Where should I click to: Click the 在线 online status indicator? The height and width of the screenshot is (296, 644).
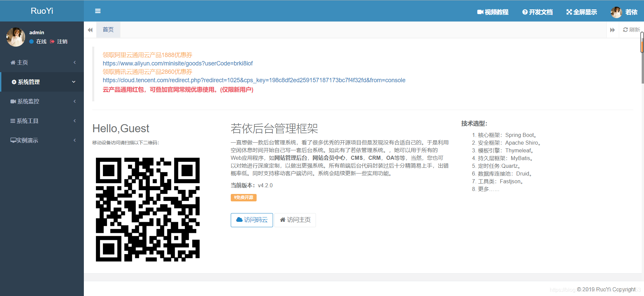coord(38,42)
